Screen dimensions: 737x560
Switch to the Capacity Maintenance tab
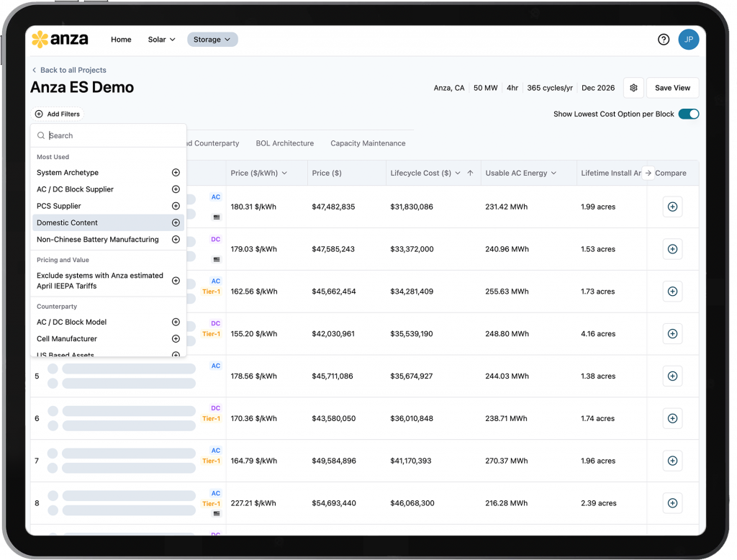coord(368,143)
